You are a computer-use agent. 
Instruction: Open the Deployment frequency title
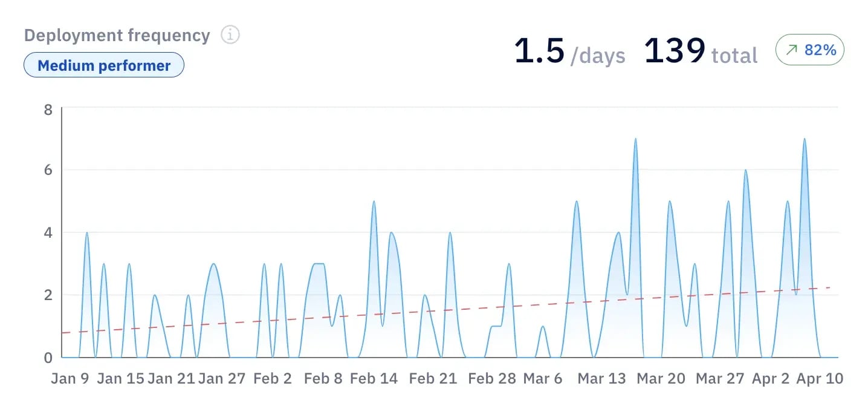click(117, 35)
